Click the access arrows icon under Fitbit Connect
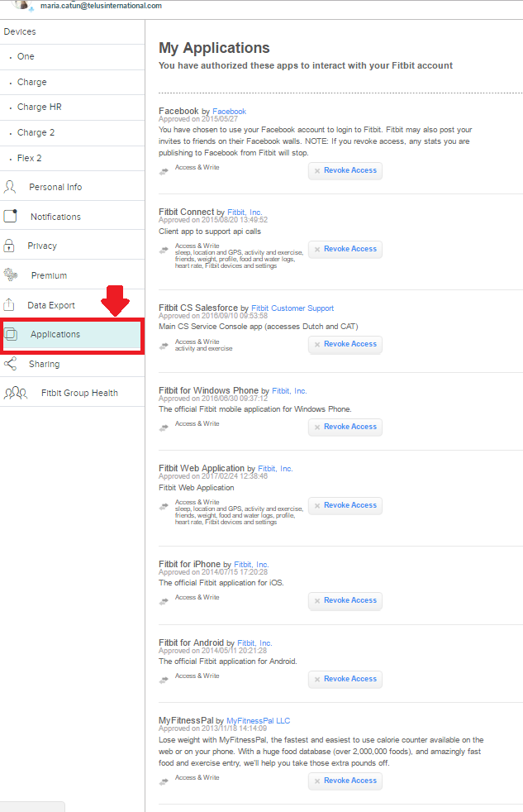Screen dimensions: 523x812 [164, 250]
